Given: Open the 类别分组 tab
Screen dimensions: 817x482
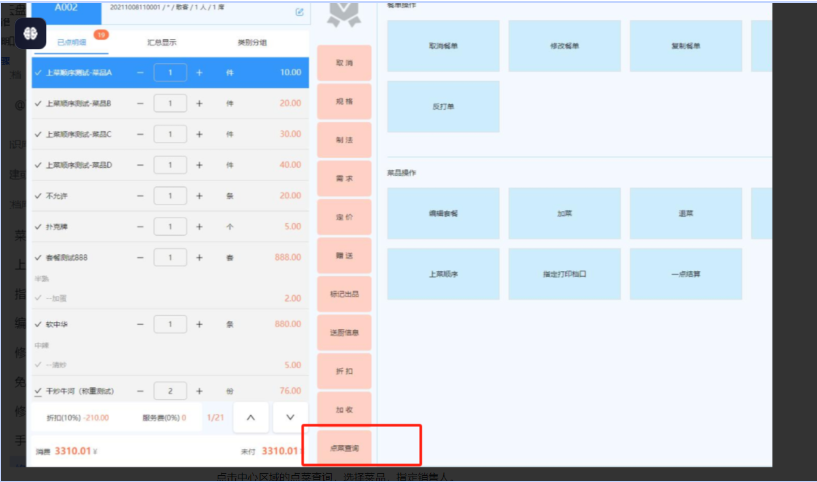Looking at the screenshot, I should tap(251, 43).
